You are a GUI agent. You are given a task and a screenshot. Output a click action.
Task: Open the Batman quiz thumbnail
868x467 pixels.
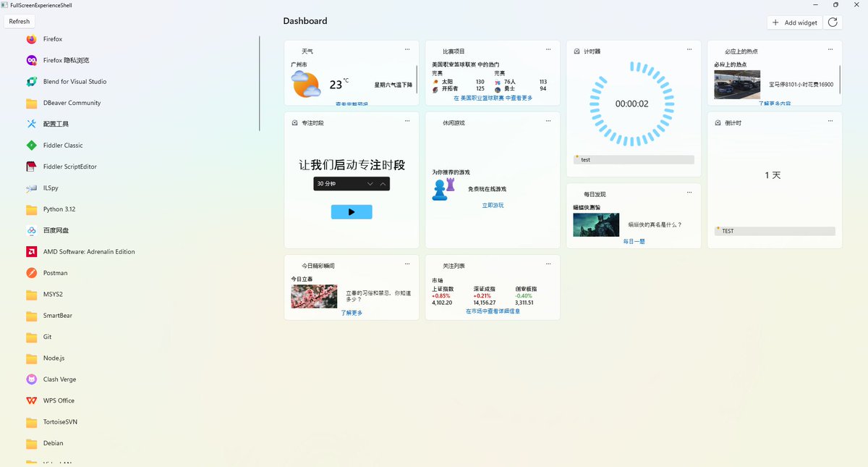coord(596,224)
